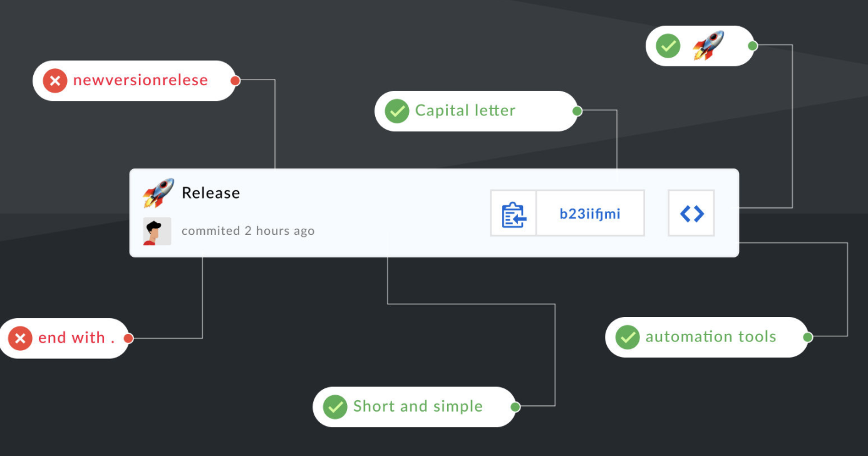Image resolution: width=868 pixels, height=456 pixels.
Task: Click green checkmark on Capital letter tag
Action: 396,111
